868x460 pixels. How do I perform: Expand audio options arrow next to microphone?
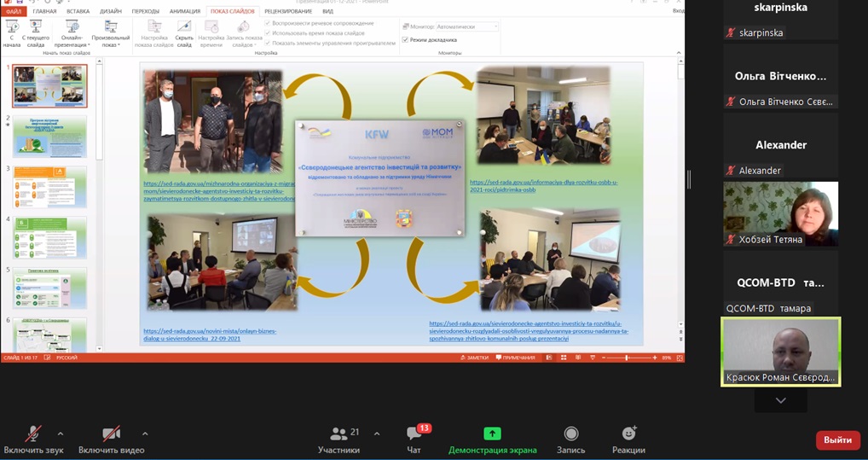[61, 434]
